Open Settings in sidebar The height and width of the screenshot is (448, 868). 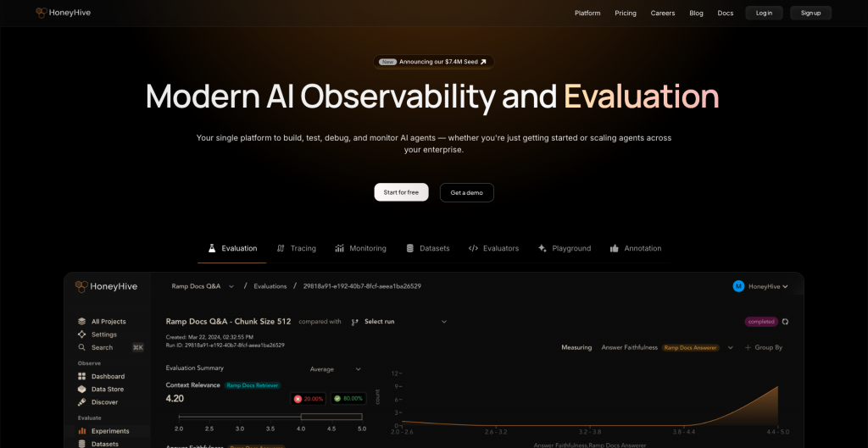(x=104, y=334)
